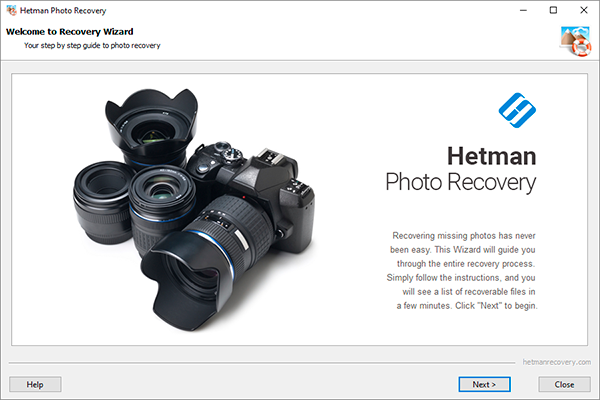Viewport: 600px width, 400px height.
Task: Close the wizard with Close button
Action: pos(564,384)
